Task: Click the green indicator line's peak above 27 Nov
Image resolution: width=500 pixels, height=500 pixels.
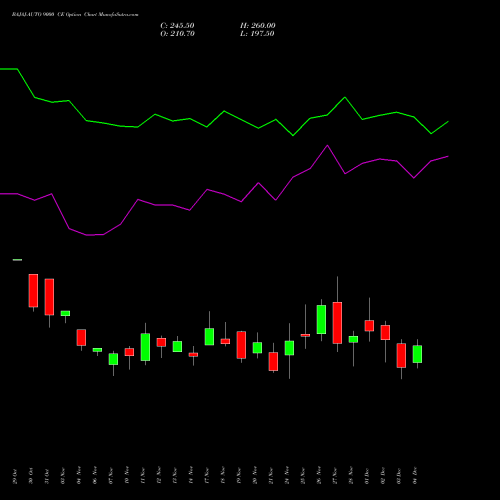Action: [x=345, y=97]
